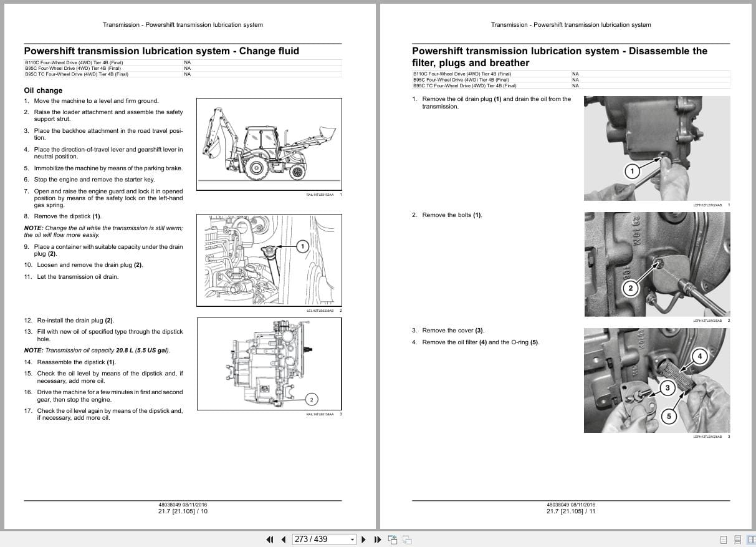Go back one page using the previous arrow
The height and width of the screenshot is (547, 756).
(x=284, y=539)
